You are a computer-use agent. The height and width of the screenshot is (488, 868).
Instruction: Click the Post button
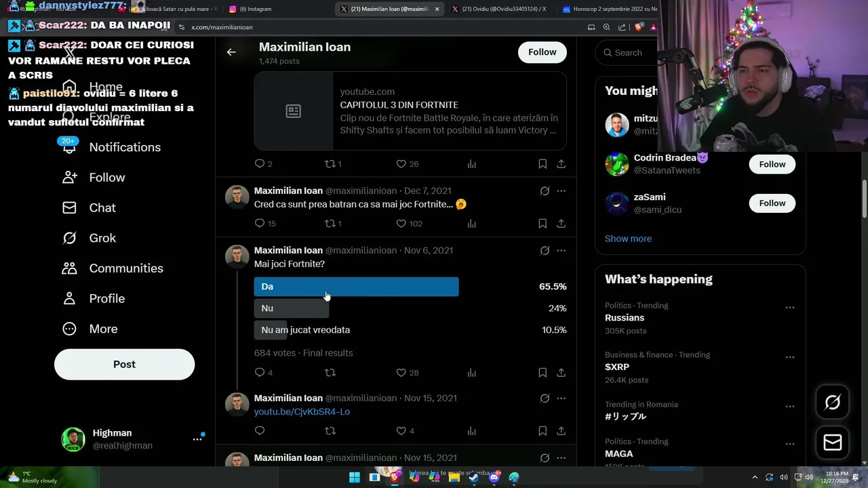click(124, 364)
